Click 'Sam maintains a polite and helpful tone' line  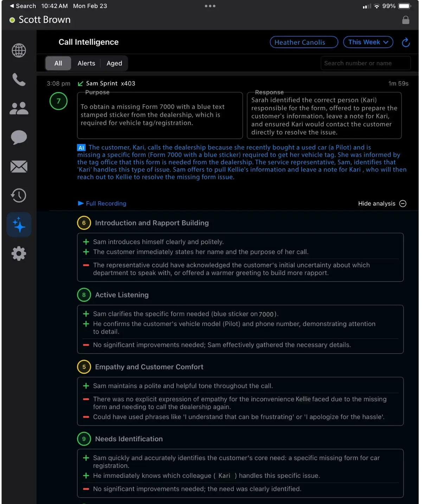(183, 386)
